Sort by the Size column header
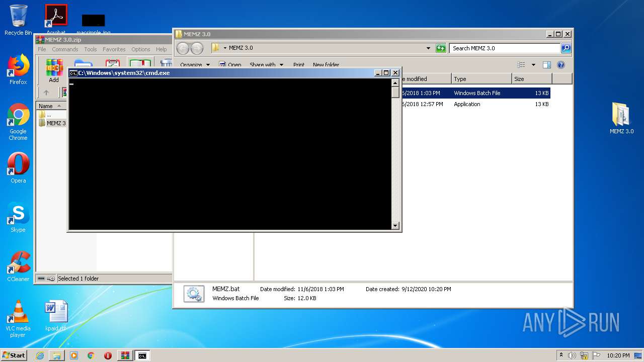The height and width of the screenshot is (362, 644). (532, 79)
